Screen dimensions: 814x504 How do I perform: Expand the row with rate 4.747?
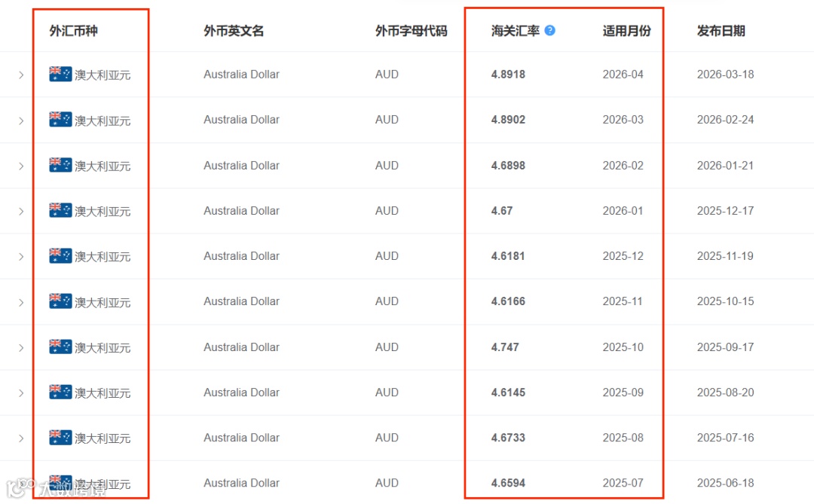click(21, 347)
